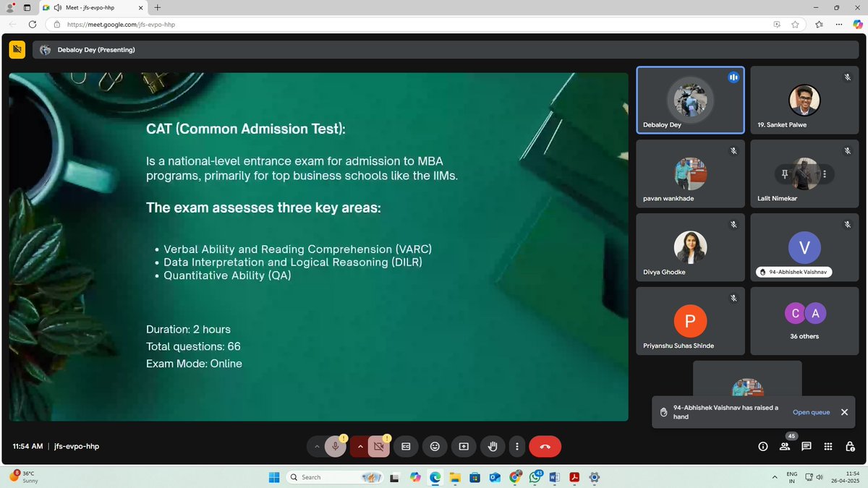
Task: Open the browser tab actions menu
Action: click(26, 7)
